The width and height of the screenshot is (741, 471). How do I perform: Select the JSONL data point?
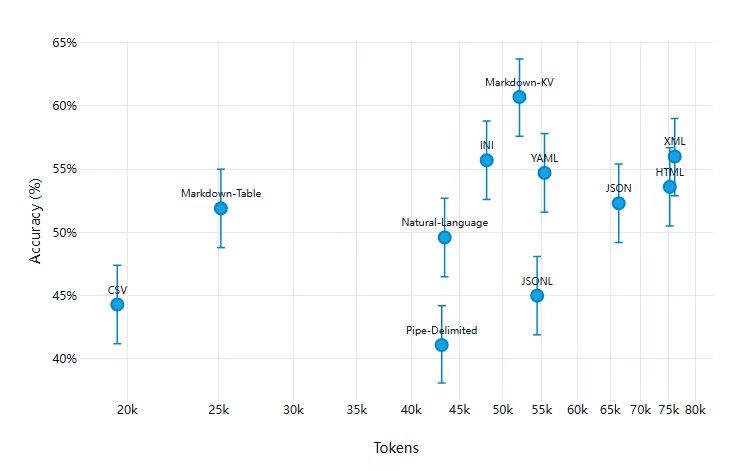[x=537, y=296]
